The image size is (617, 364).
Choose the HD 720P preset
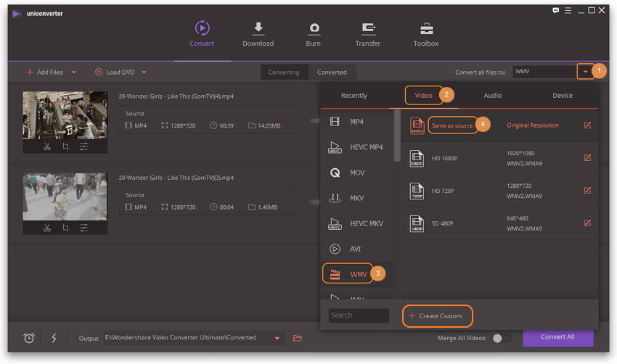[x=499, y=191]
